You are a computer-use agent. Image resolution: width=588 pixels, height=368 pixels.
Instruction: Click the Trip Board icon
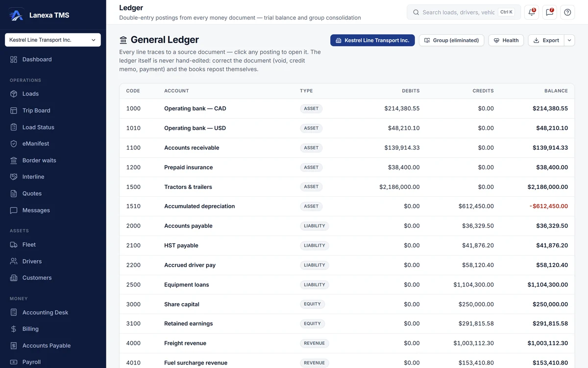point(14,110)
